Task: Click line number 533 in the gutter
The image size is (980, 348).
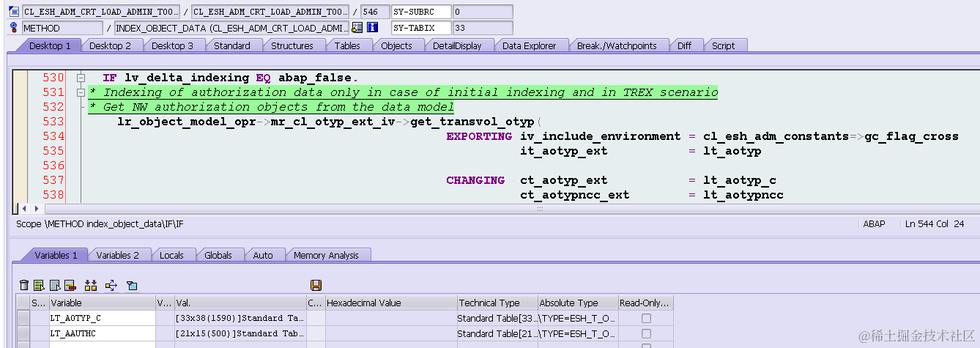Action: pyautogui.click(x=53, y=122)
